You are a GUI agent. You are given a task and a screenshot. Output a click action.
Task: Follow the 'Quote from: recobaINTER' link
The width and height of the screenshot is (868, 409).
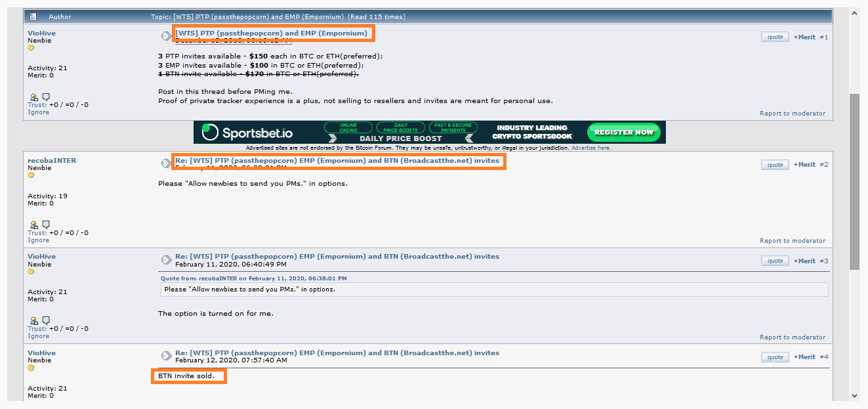254,278
